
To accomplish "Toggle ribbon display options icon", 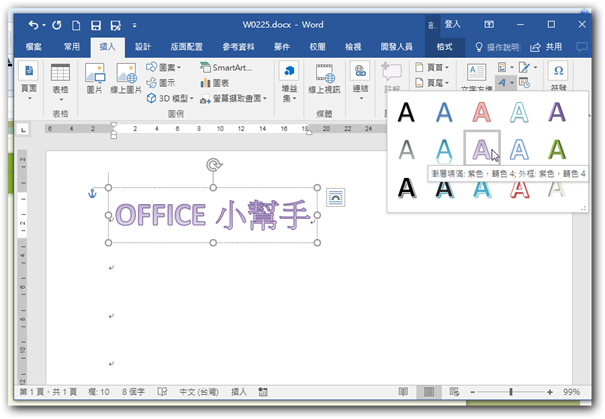I will pyautogui.click(x=489, y=24).
